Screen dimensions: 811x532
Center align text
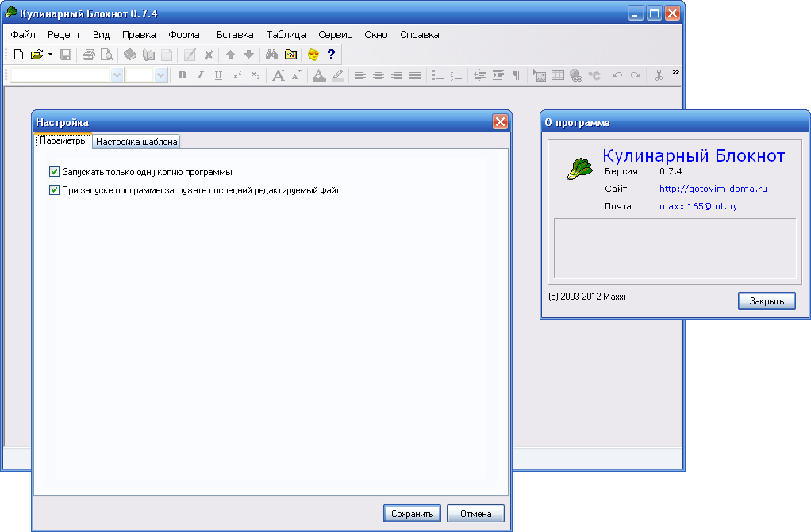coord(379,75)
